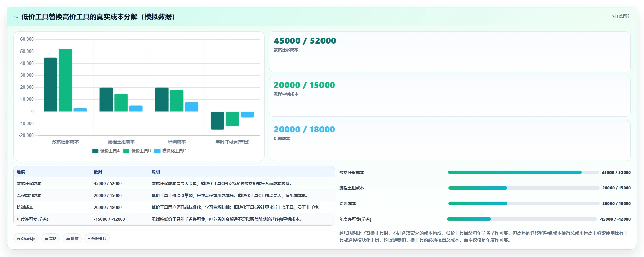
Task: Toggle 模块化工具C series in chart legend
Action: click(x=170, y=151)
